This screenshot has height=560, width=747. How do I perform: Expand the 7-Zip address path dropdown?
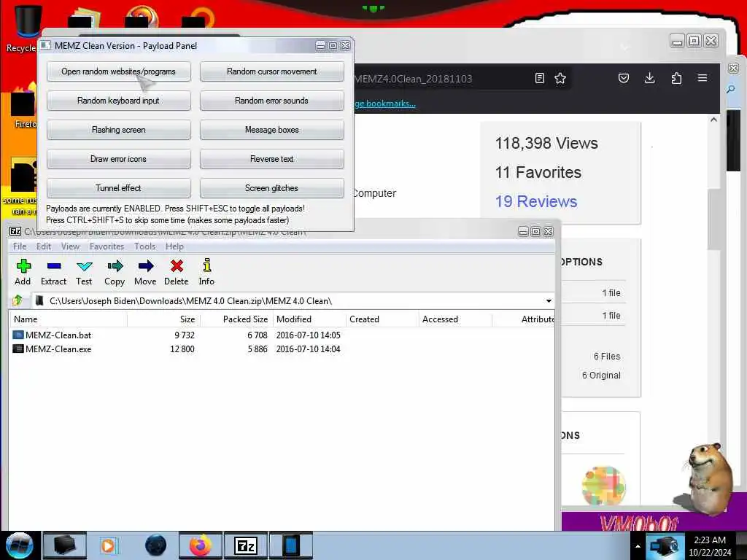pos(549,301)
